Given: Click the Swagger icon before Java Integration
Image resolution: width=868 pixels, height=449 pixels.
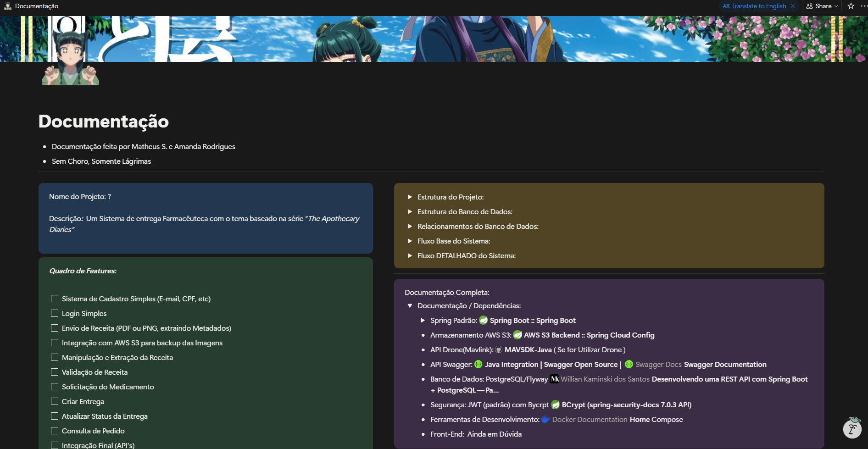Looking at the screenshot, I should 478,364.
